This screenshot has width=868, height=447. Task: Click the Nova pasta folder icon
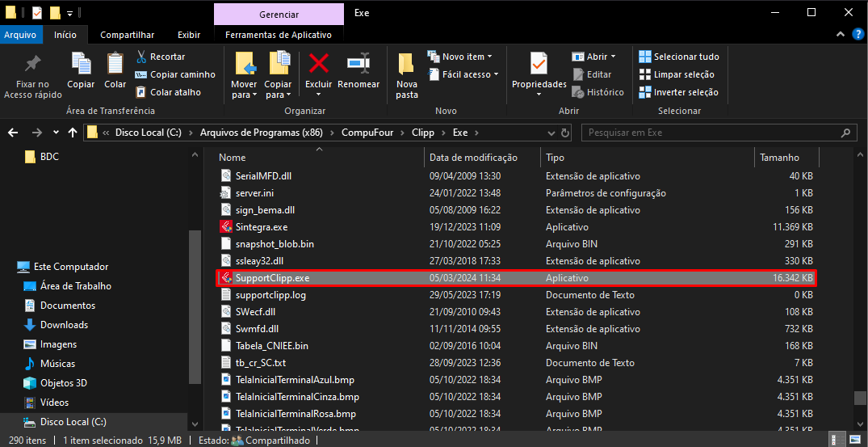(x=407, y=65)
